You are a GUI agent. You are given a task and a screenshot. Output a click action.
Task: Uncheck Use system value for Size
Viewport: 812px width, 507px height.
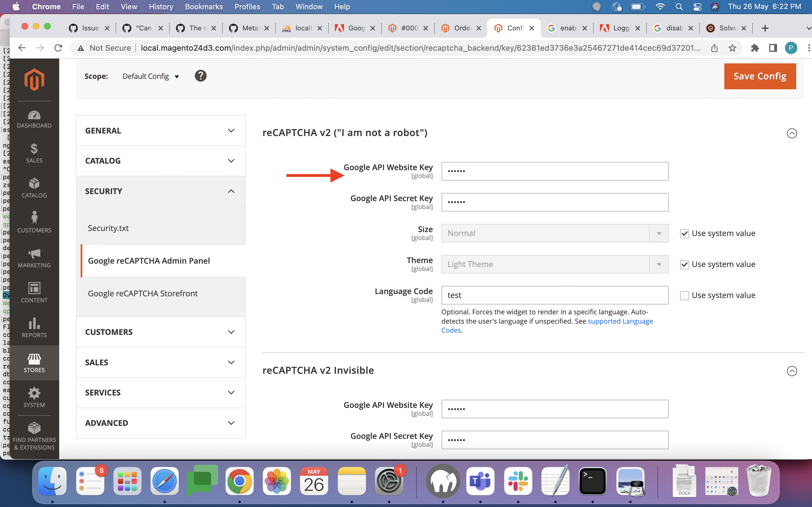684,234
